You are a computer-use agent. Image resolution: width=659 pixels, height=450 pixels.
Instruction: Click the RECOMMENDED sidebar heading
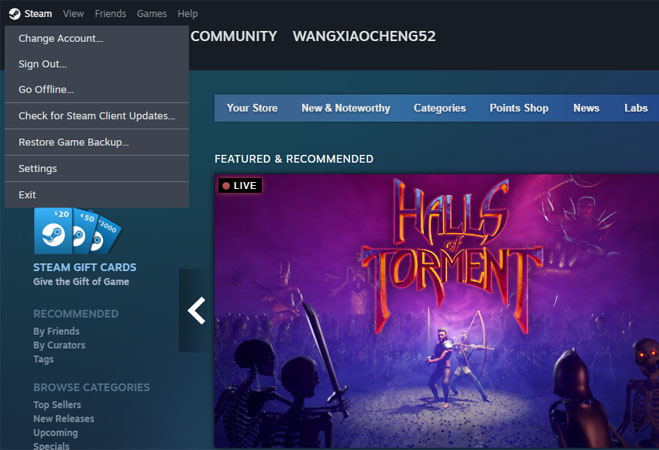(76, 314)
